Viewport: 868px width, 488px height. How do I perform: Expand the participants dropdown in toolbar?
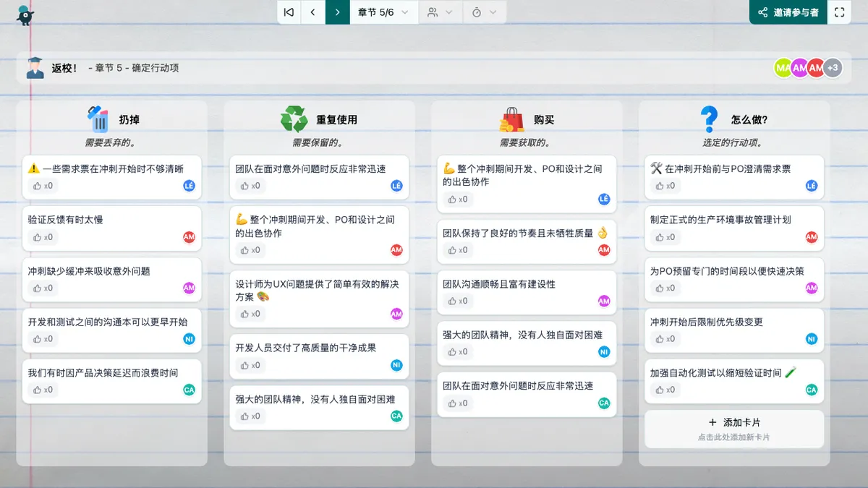point(440,12)
